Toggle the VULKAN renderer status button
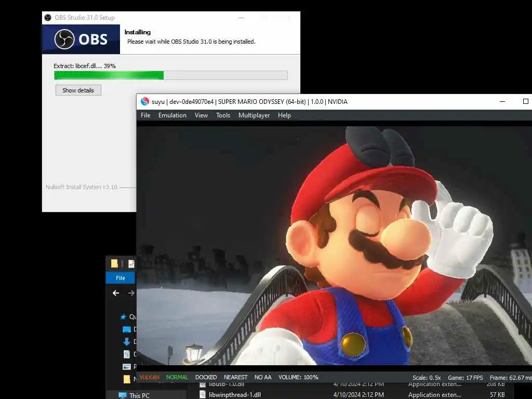 pyautogui.click(x=149, y=377)
